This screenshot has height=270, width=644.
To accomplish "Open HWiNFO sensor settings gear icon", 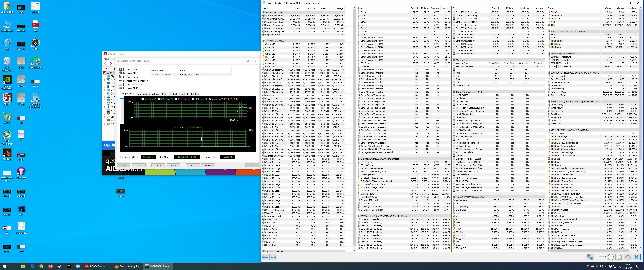I will click(628, 257).
